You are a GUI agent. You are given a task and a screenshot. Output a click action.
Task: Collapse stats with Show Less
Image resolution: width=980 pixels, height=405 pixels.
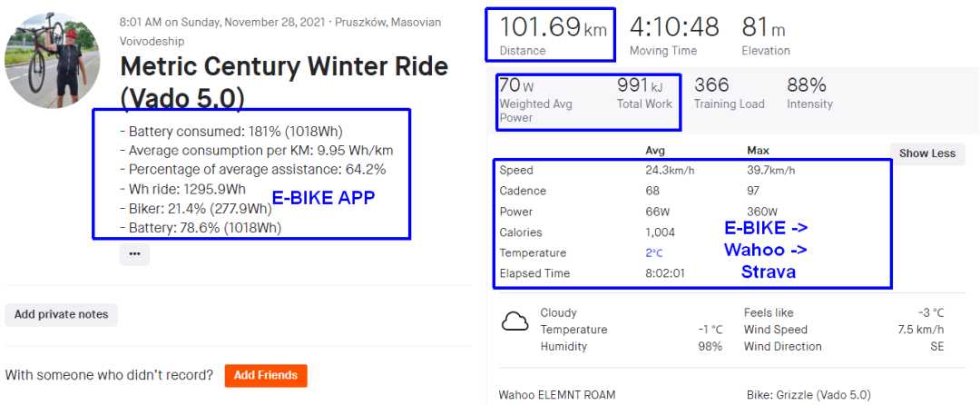coord(926,153)
